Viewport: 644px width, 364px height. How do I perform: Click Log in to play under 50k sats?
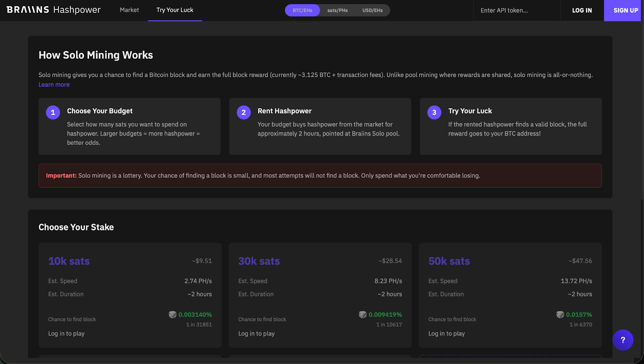tap(446, 333)
